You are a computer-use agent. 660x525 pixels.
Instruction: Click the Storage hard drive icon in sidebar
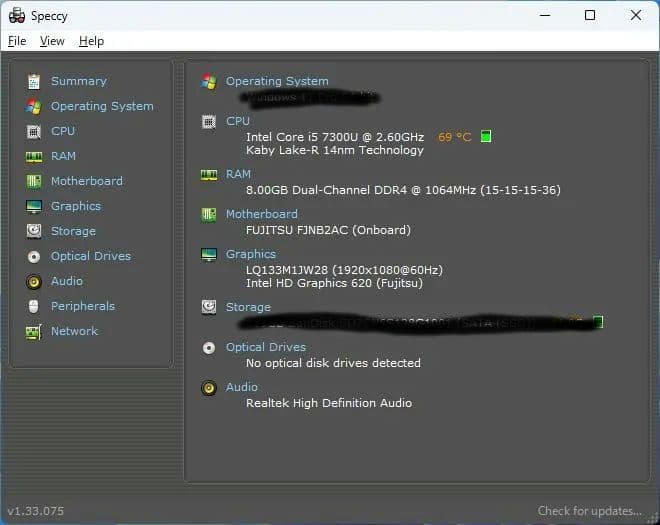click(34, 231)
